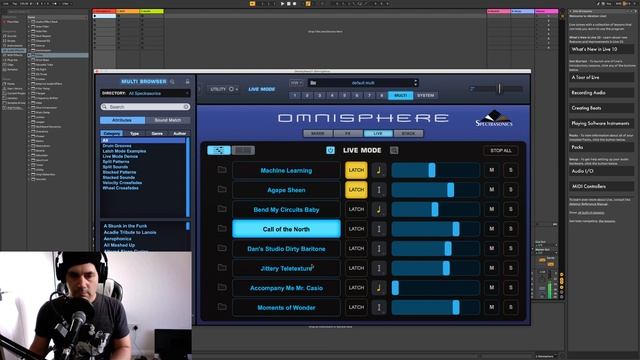Select the grey second Live Mode view button
640x360 pixels.
pos(243,150)
